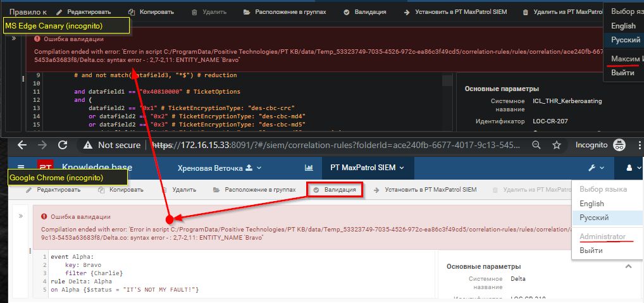Screen dimensions: 644x303
Task: Click the code line 'rule Delta: Alpha'
Action: (x=81, y=281)
